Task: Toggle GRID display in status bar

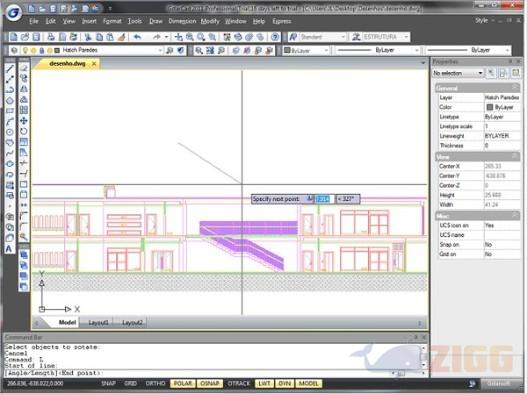Action: pyautogui.click(x=131, y=384)
